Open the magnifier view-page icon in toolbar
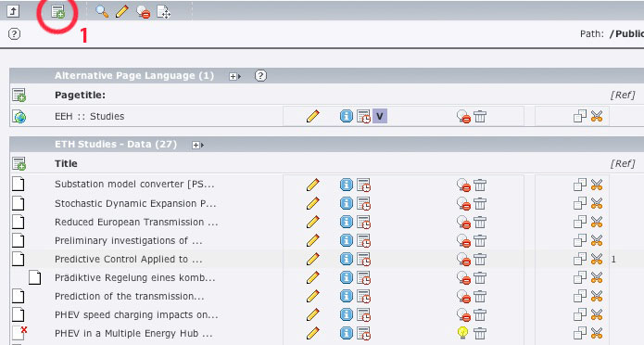Screen dimensions: 644x345 coord(102,11)
